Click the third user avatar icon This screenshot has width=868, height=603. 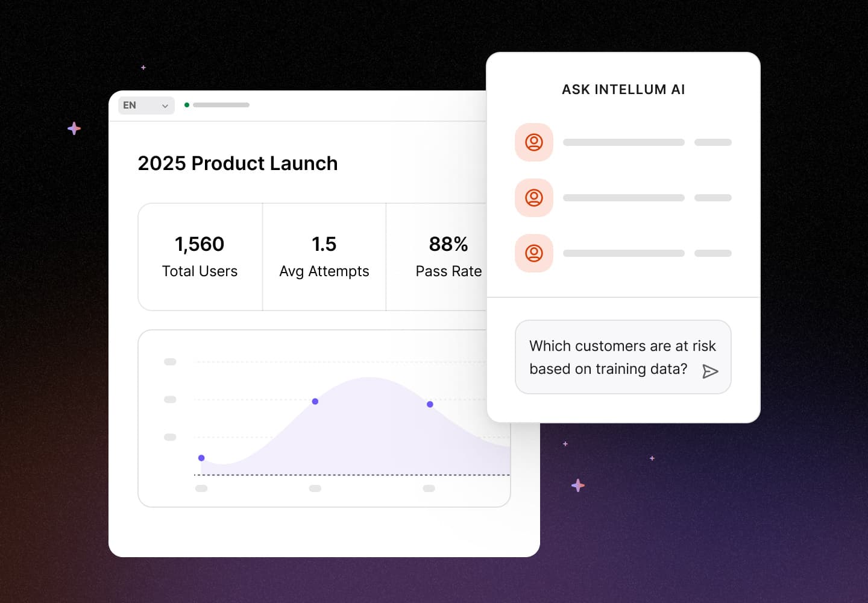coord(534,253)
